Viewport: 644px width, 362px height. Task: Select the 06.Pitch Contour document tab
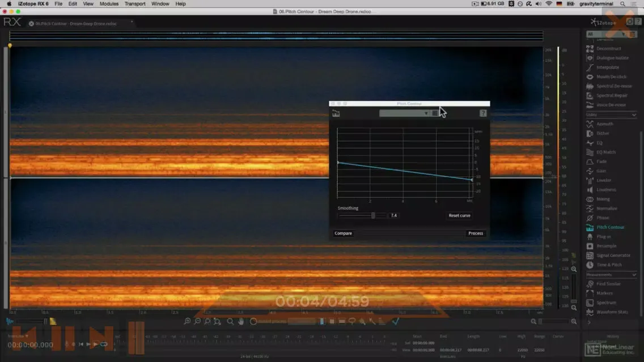click(75, 24)
